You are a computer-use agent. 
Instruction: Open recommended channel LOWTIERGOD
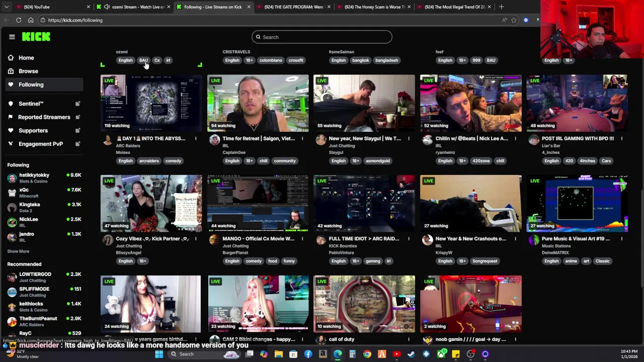click(44, 277)
